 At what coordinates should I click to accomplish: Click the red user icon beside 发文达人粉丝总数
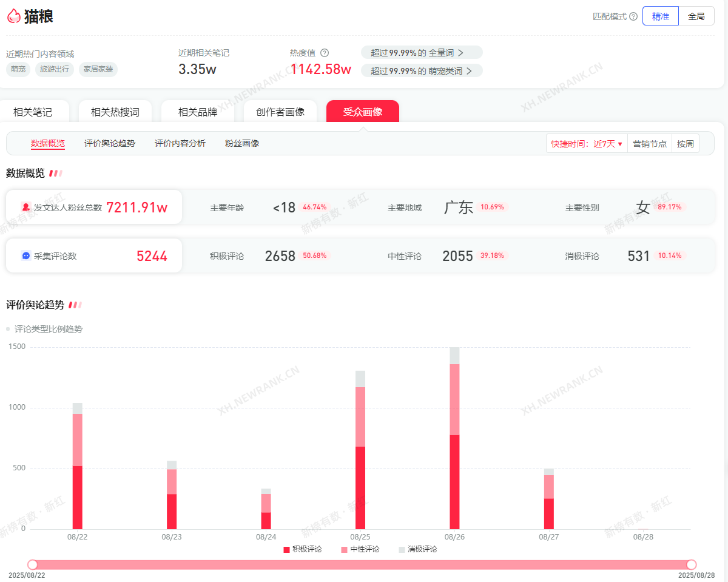click(25, 207)
